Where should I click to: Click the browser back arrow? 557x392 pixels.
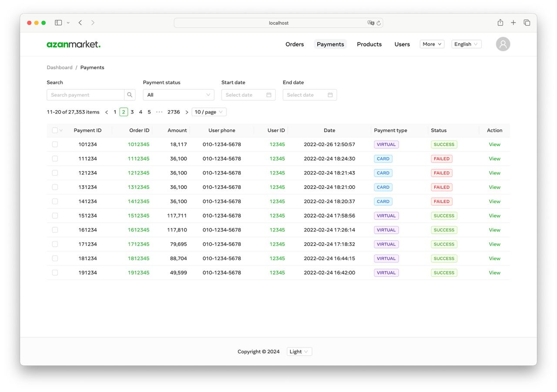(80, 22)
